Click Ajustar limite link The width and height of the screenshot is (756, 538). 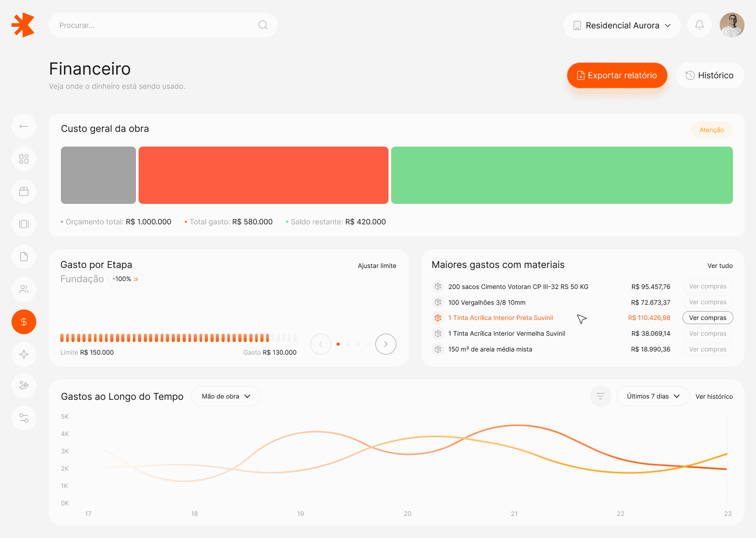[x=377, y=266]
